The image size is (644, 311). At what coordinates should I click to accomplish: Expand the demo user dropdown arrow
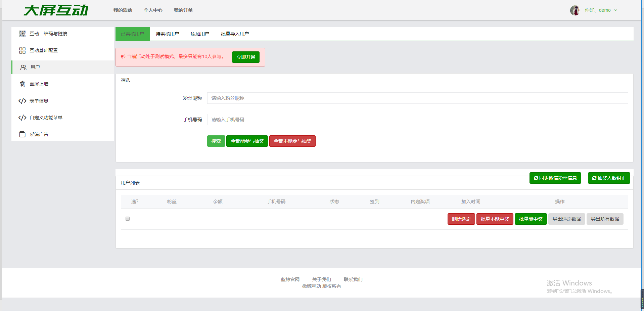pyautogui.click(x=615, y=10)
